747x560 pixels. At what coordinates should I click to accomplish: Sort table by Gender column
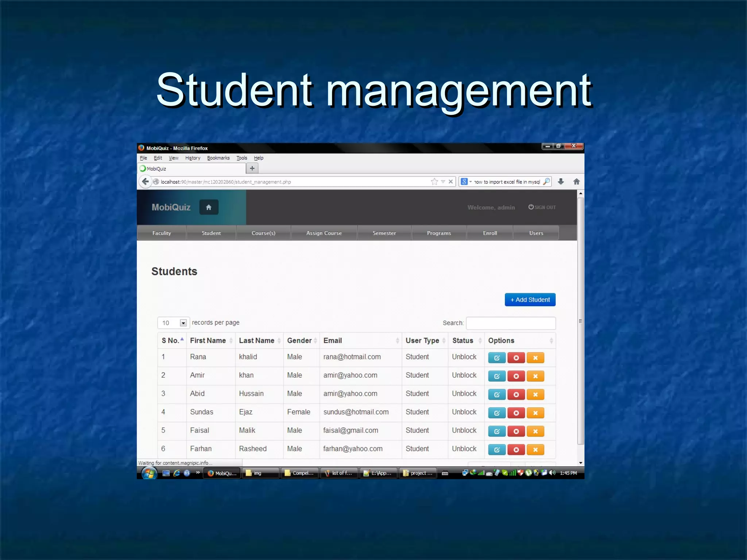click(302, 341)
